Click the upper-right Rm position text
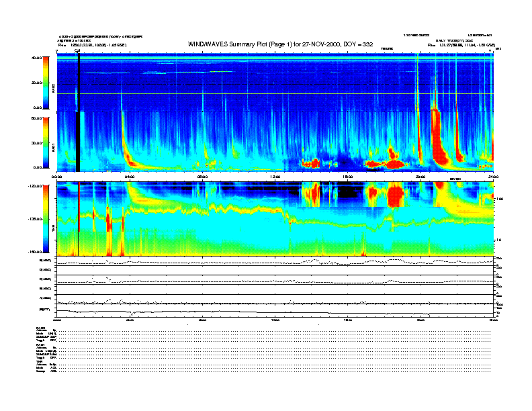This screenshot has height=411, width=532. click(461, 45)
